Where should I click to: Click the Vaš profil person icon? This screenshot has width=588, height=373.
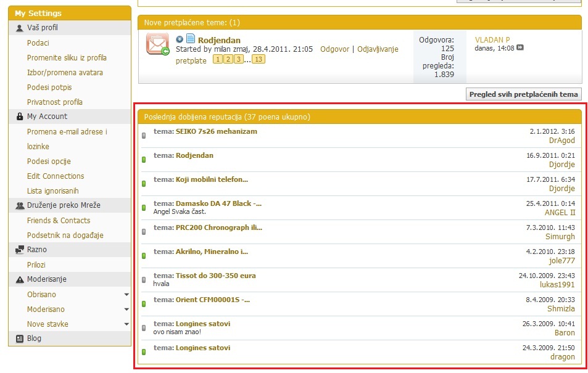20,28
